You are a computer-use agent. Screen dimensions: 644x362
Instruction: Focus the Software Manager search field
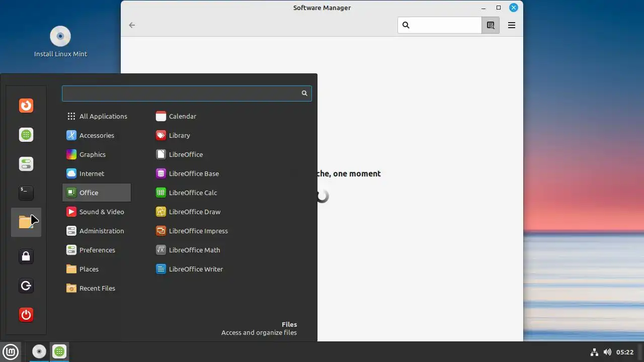click(x=440, y=25)
